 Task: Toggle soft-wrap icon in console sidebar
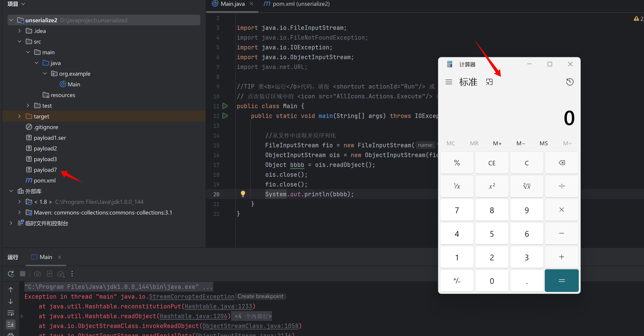[11, 313]
